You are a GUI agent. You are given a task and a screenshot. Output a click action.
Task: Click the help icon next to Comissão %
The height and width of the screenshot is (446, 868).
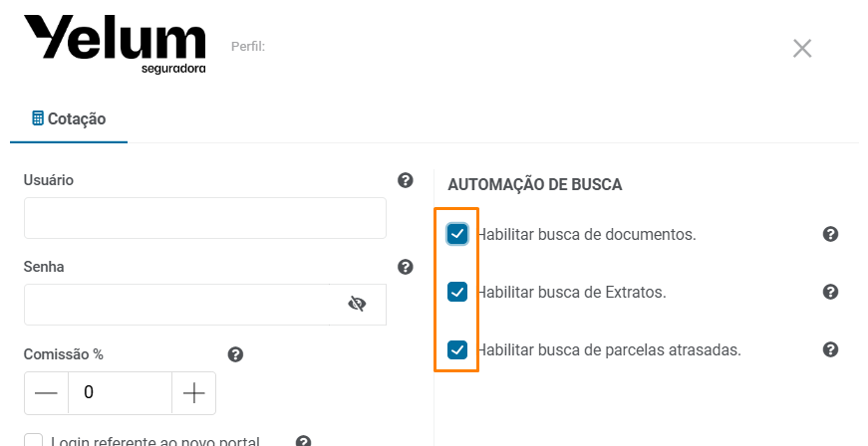(x=235, y=354)
